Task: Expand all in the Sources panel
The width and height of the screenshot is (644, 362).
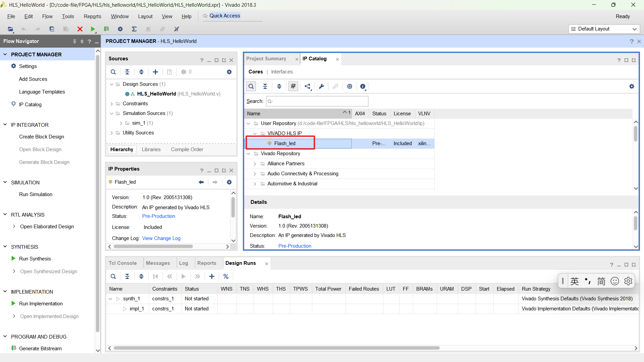Action: [141, 72]
